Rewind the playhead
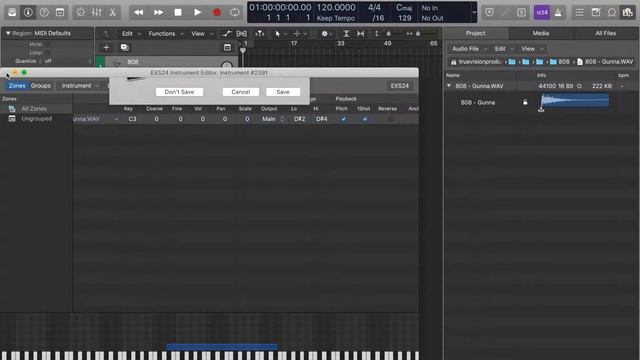Viewport: 640px width, 360px height. tap(138, 12)
